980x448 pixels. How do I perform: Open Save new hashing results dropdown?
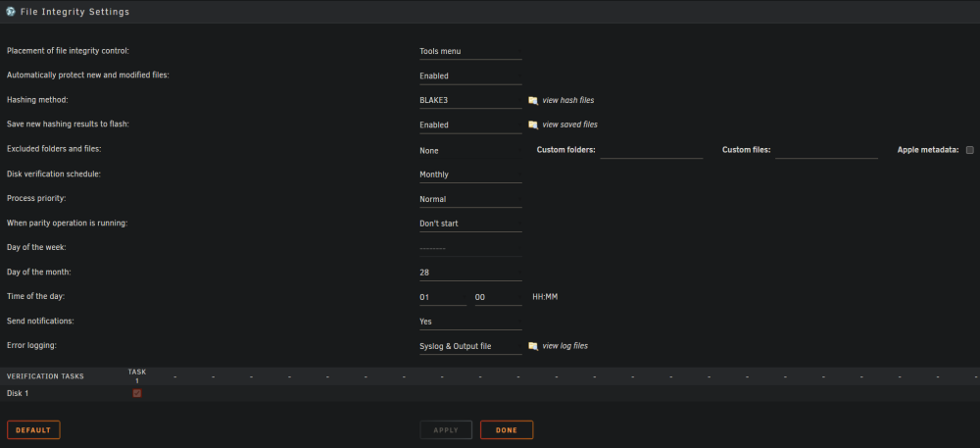(x=470, y=124)
